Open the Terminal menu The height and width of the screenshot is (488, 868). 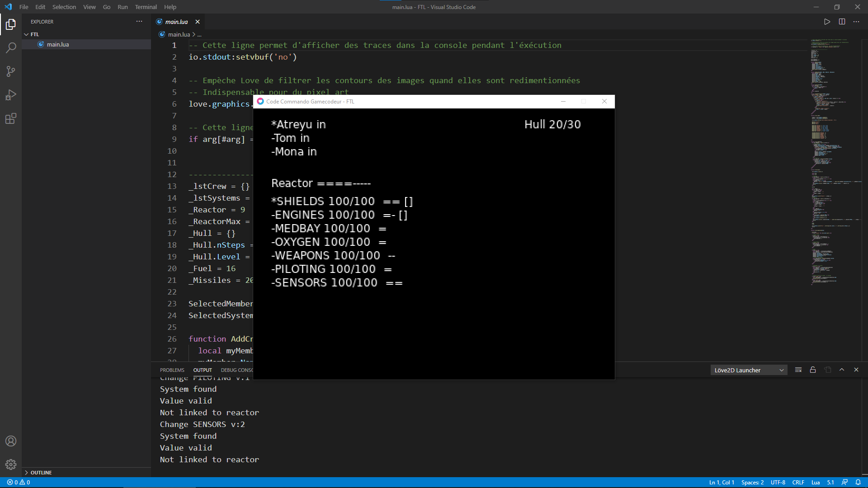pyautogui.click(x=146, y=7)
